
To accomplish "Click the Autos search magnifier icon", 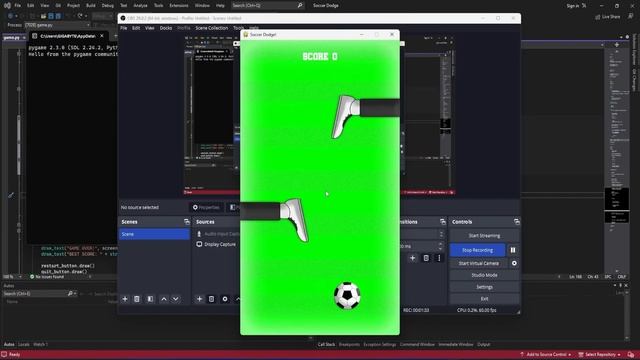I will tap(70, 293).
